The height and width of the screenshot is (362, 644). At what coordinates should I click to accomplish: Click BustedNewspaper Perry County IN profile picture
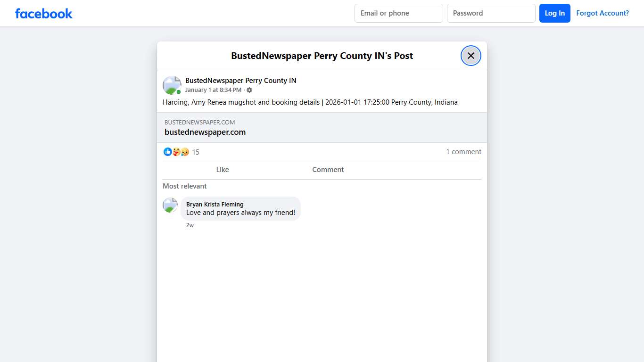(x=172, y=85)
